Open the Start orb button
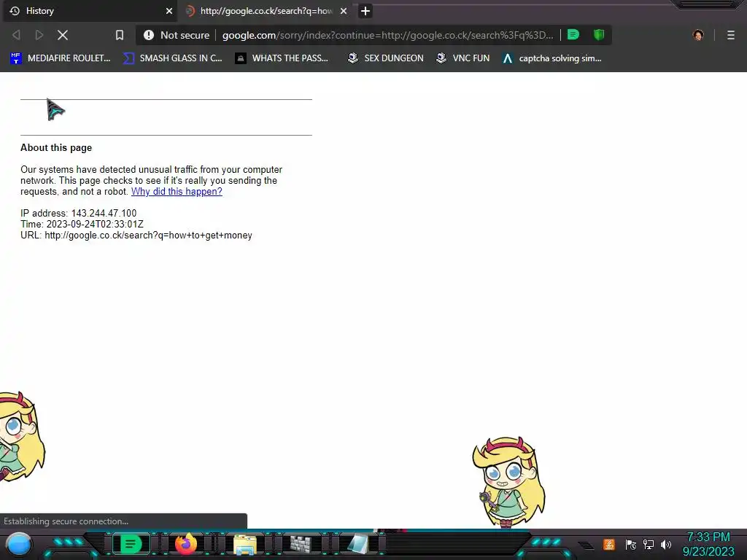 [x=19, y=544]
